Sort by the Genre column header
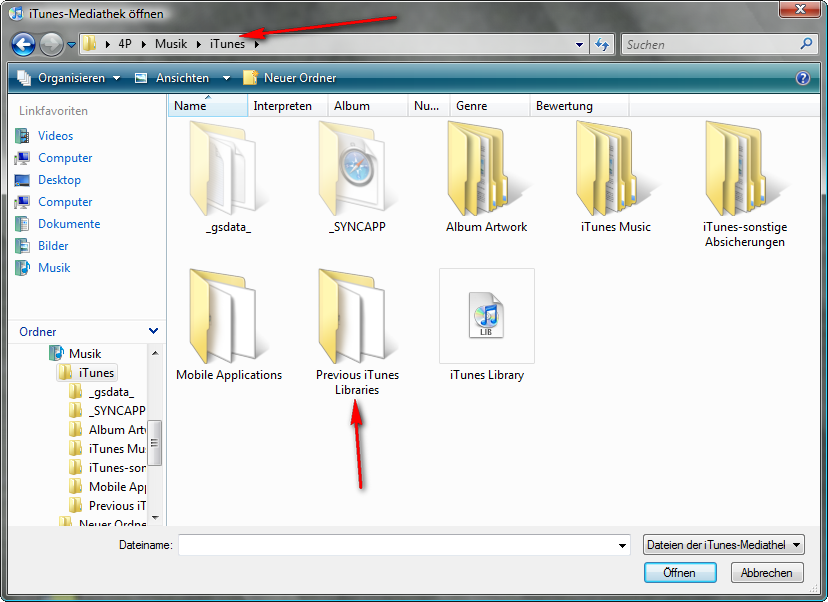The image size is (828, 602). pos(490,106)
